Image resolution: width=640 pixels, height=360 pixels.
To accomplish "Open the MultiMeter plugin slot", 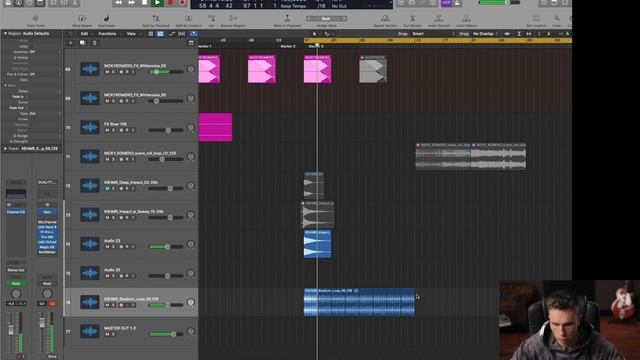I will (x=47, y=252).
